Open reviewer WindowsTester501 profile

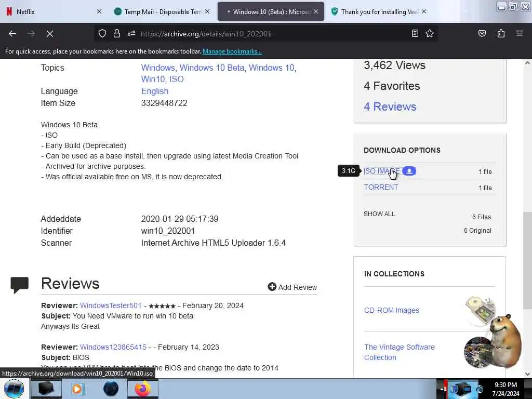[x=111, y=305]
